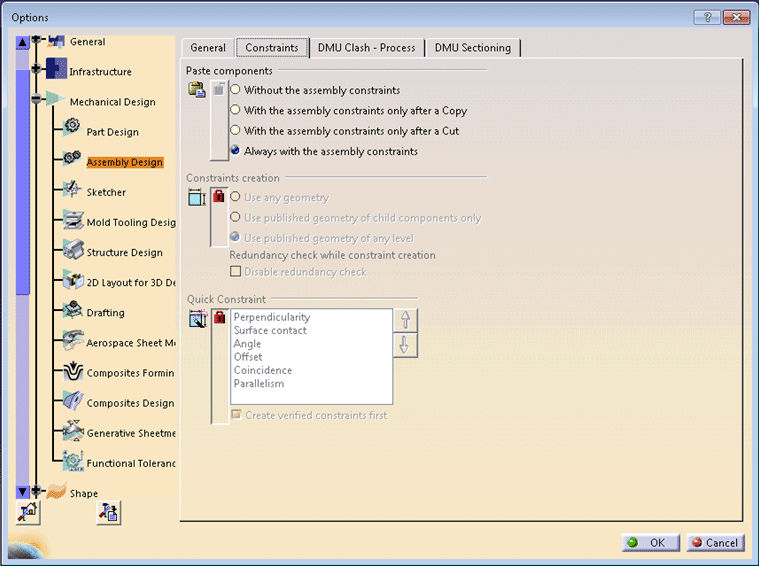Select Always with the assembly constraints

coord(235,151)
